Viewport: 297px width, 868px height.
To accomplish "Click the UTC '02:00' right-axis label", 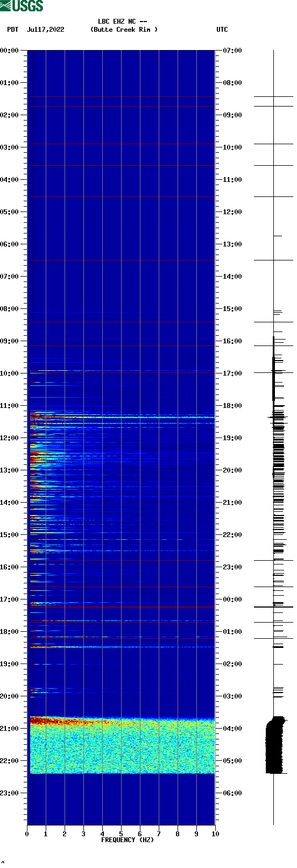I will point(232,664).
